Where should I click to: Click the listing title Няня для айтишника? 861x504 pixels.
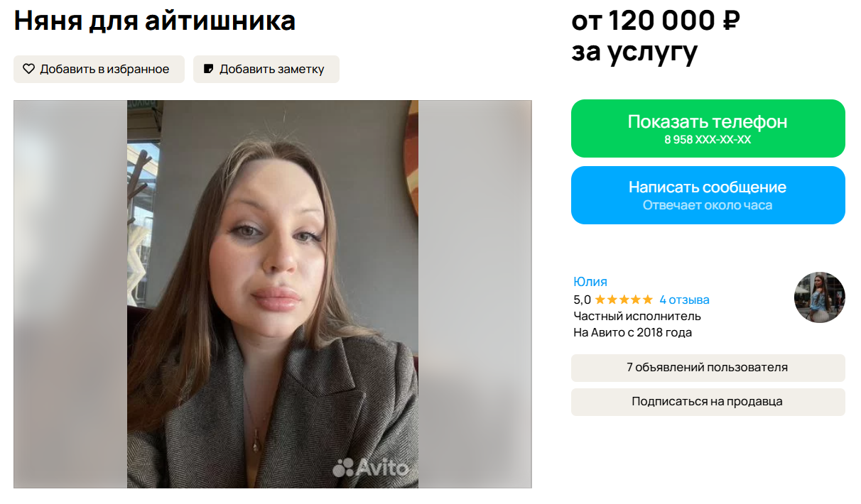(x=154, y=21)
